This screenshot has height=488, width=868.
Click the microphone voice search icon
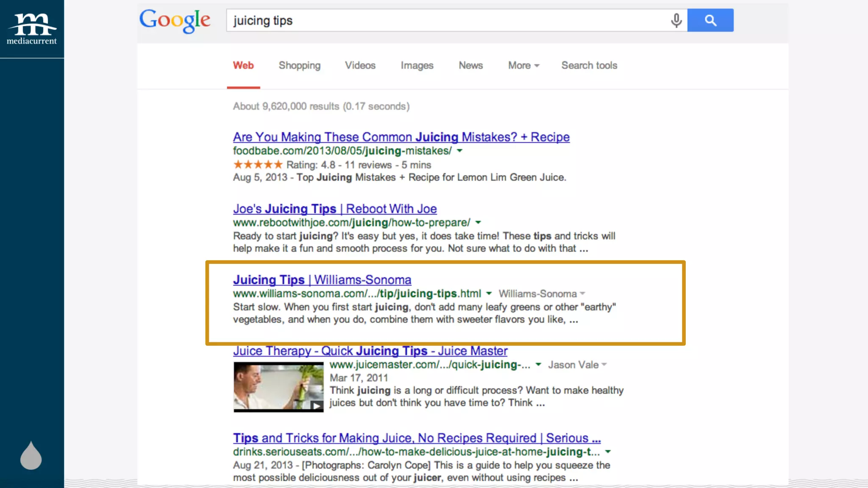coord(676,20)
